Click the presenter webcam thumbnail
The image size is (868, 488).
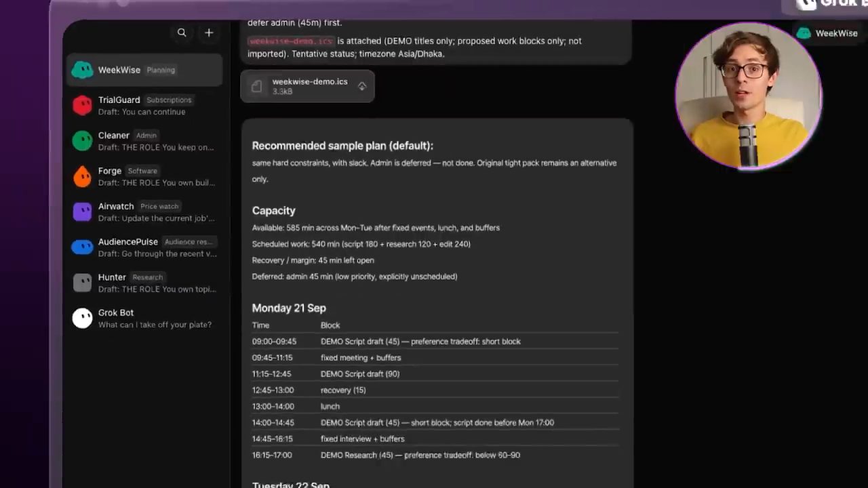748,95
